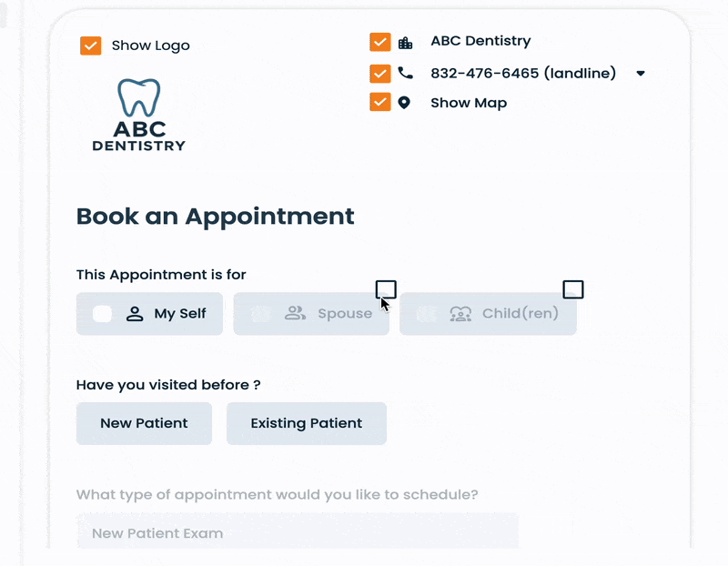
Task: Toggle the phone number checkbox
Action: pyautogui.click(x=380, y=74)
